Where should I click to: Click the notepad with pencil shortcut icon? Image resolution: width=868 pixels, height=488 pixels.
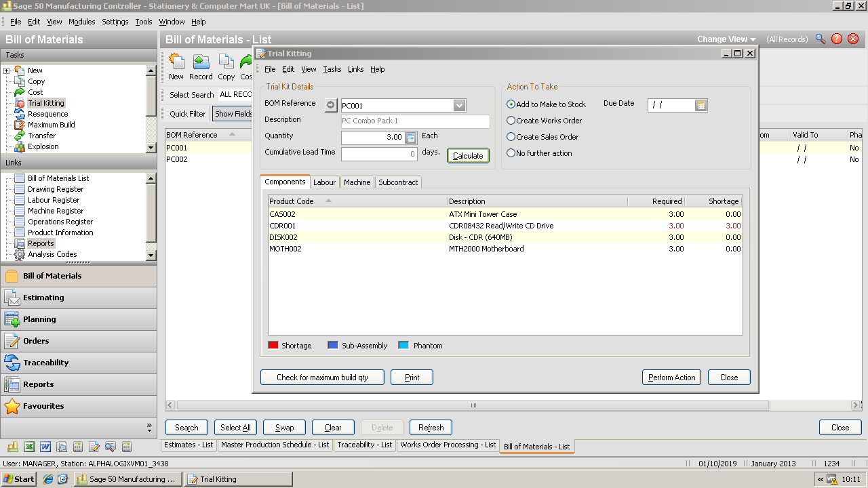coord(94,447)
